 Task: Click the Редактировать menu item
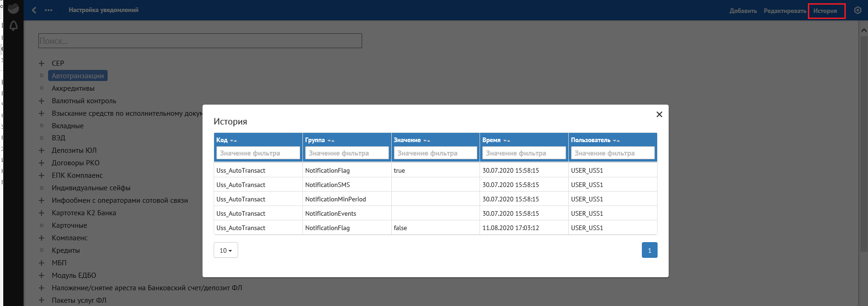coord(785,11)
